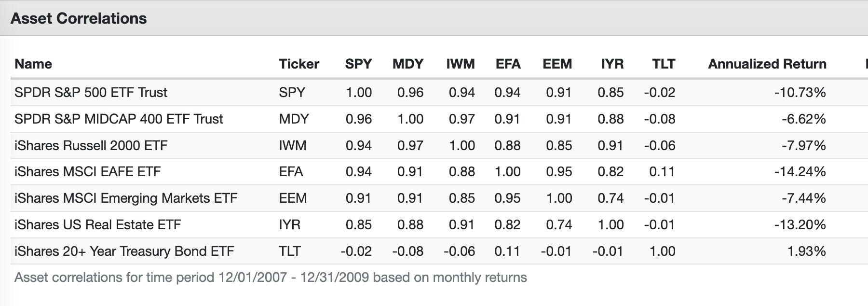Screen dimensions: 868x306
Task: Click the EEM correlation column header
Action: pyautogui.click(x=557, y=64)
